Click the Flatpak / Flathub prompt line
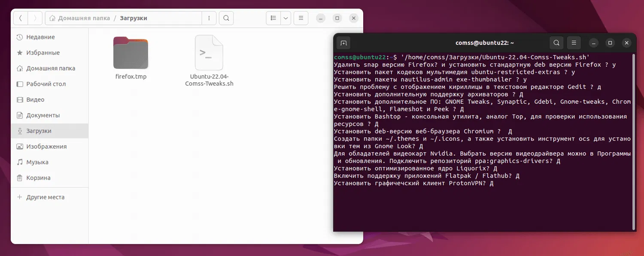644x256 pixels. coord(427,176)
